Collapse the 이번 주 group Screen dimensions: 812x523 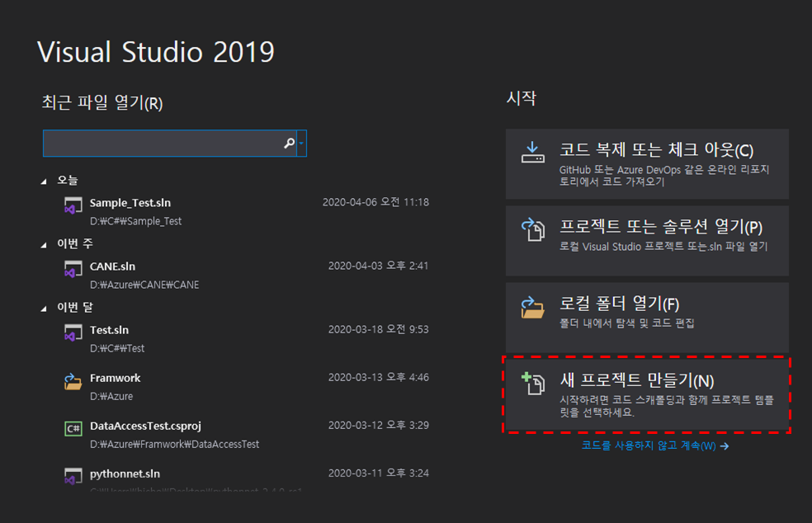point(44,245)
